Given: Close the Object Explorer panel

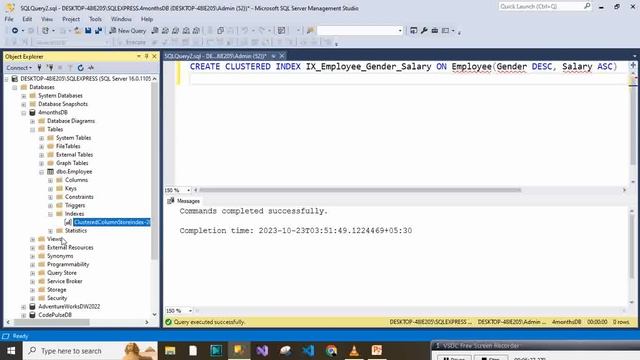Looking at the screenshot, I should [154, 56].
